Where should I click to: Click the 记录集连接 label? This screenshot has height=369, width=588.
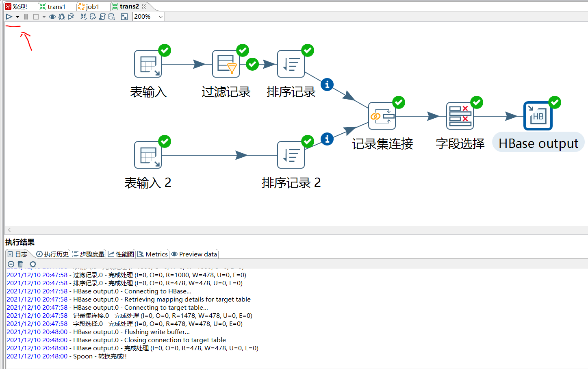click(382, 143)
